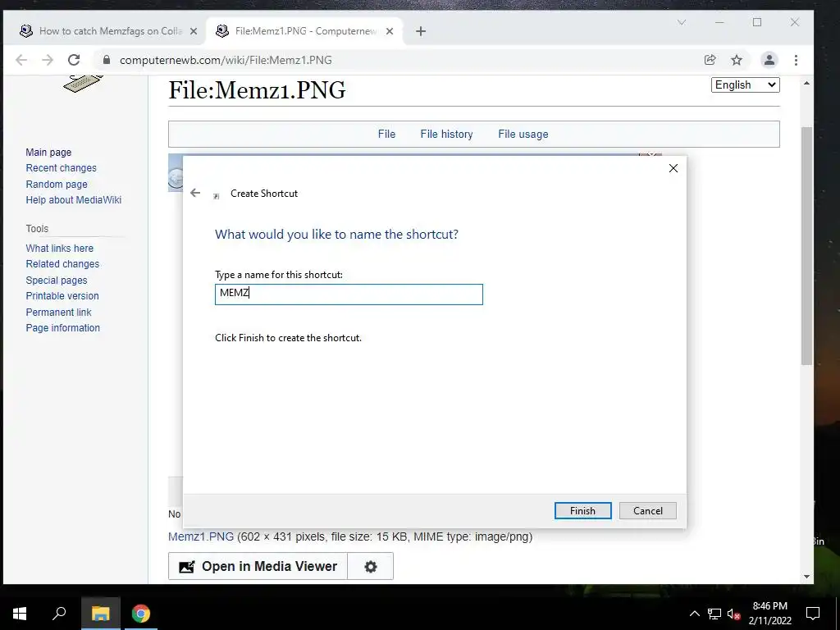840x630 pixels.
Task: Open Special pages link
Action: pos(57,280)
